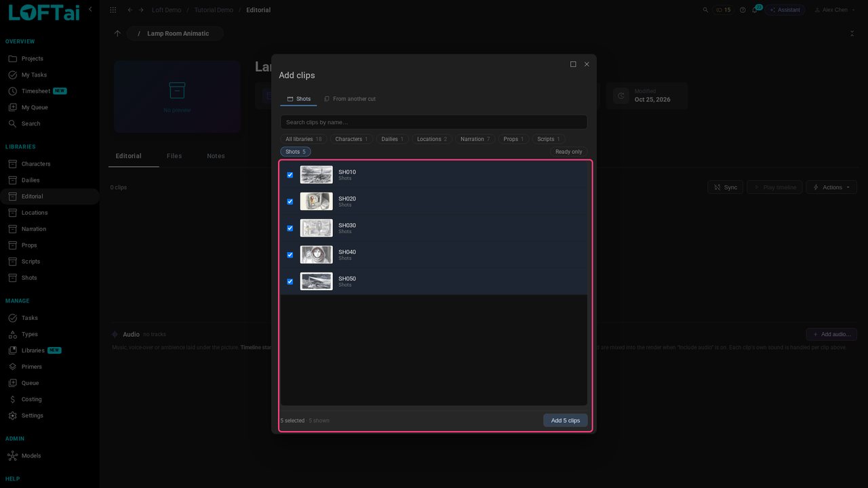Open the apps grid icon
The width and height of the screenshot is (868, 488).
[113, 10]
